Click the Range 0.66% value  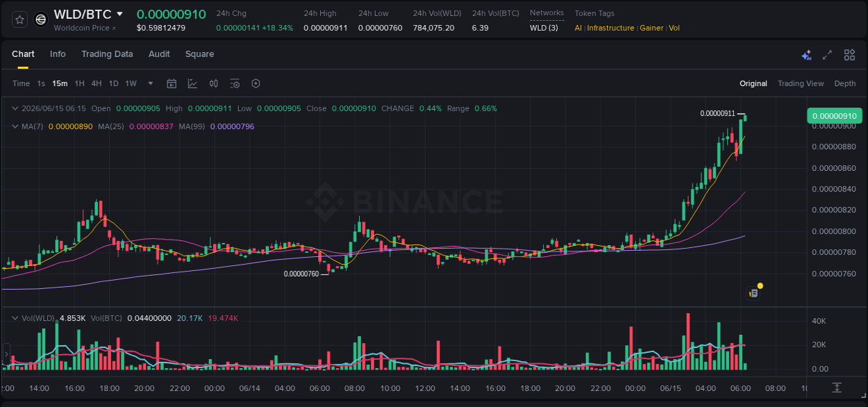tap(485, 108)
